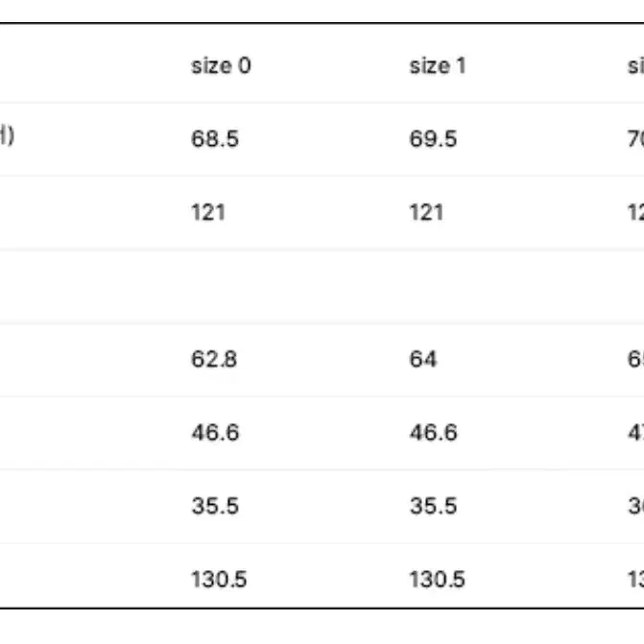Viewport: 644px width, 644px height.
Task: Click the partially visible third size header
Action: tap(635, 65)
